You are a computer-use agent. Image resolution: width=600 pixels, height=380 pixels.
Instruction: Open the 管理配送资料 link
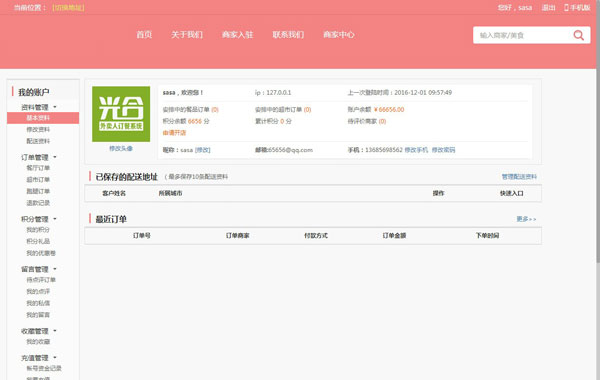point(519,177)
